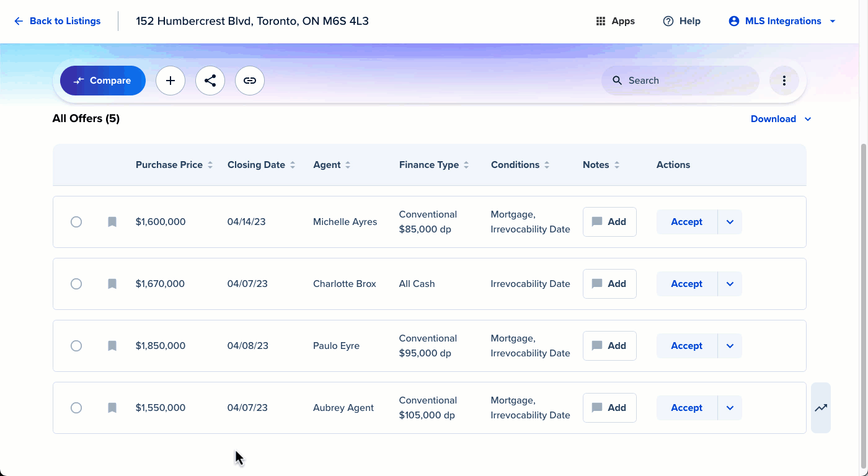868x476 pixels.
Task: Click inside the Search field
Action: [x=680, y=81]
